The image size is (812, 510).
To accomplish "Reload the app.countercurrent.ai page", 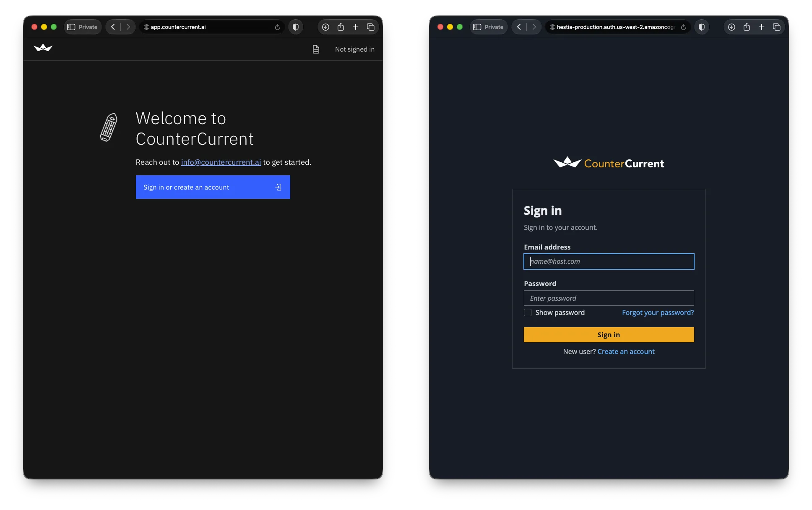I will tap(277, 27).
